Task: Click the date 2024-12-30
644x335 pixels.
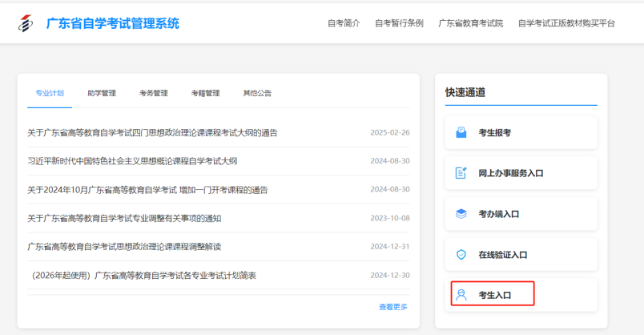Action: [390, 276]
